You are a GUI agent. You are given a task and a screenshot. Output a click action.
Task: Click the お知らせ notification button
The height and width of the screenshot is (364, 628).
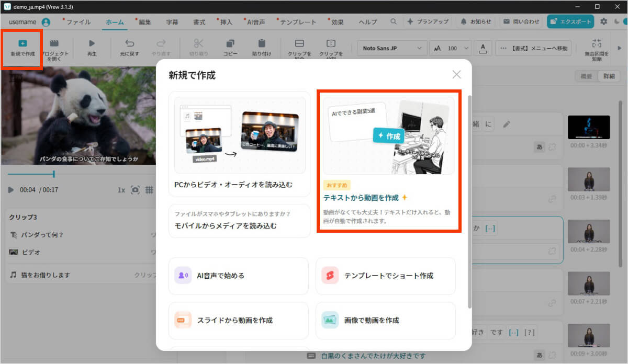tap(476, 21)
